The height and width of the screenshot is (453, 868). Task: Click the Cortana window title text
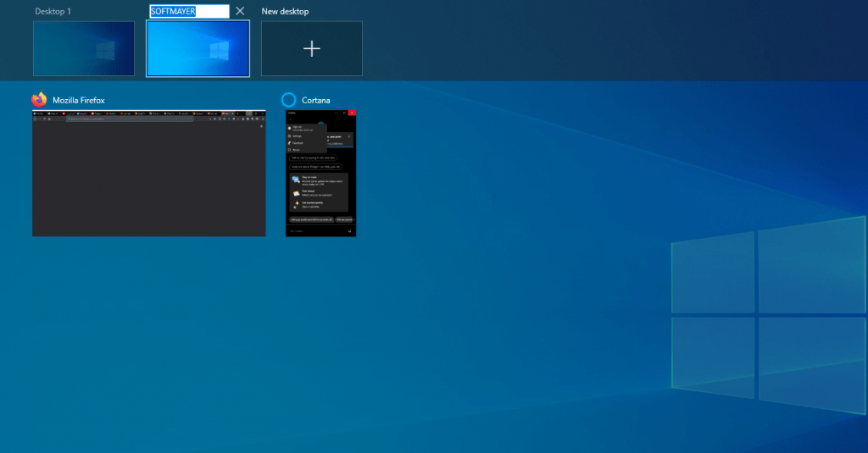(x=315, y=100)
